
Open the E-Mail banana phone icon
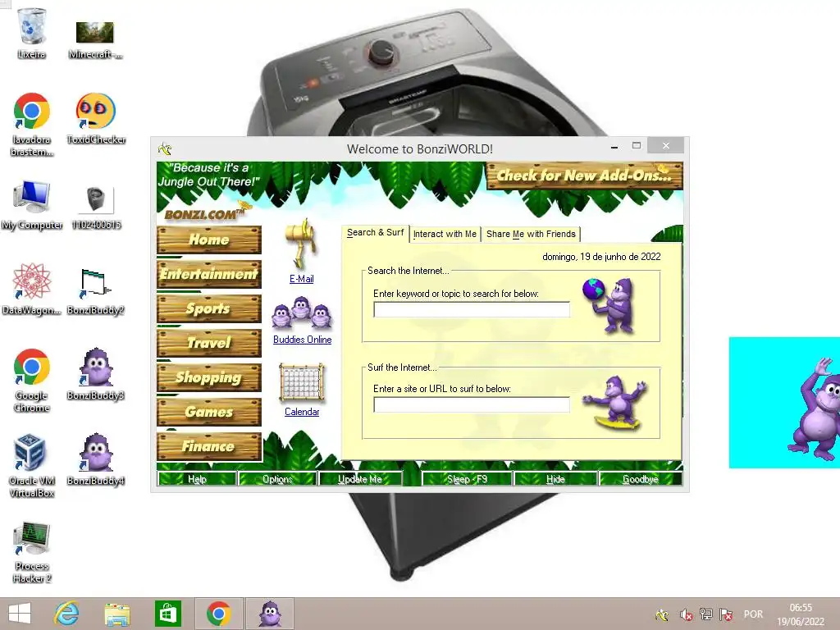(x=302, y=244)
